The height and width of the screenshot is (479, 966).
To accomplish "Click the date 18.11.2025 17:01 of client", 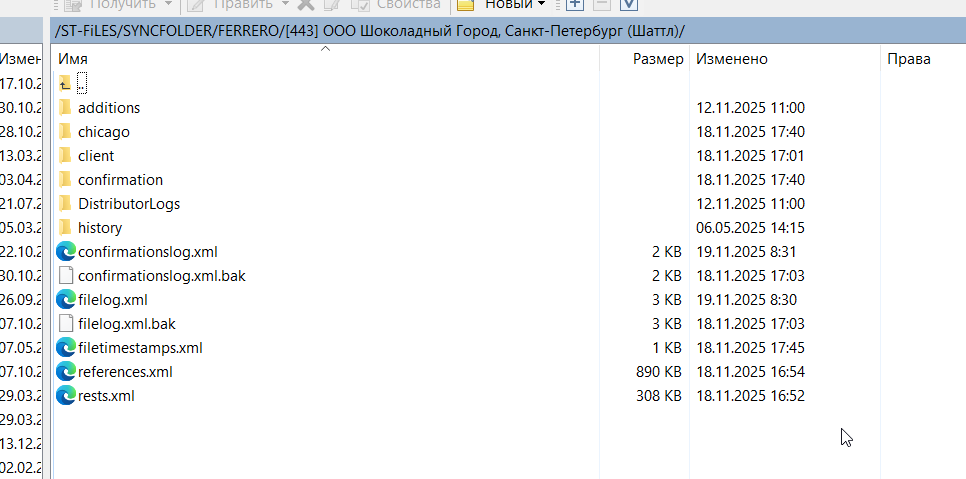I will tap(750, 156).
